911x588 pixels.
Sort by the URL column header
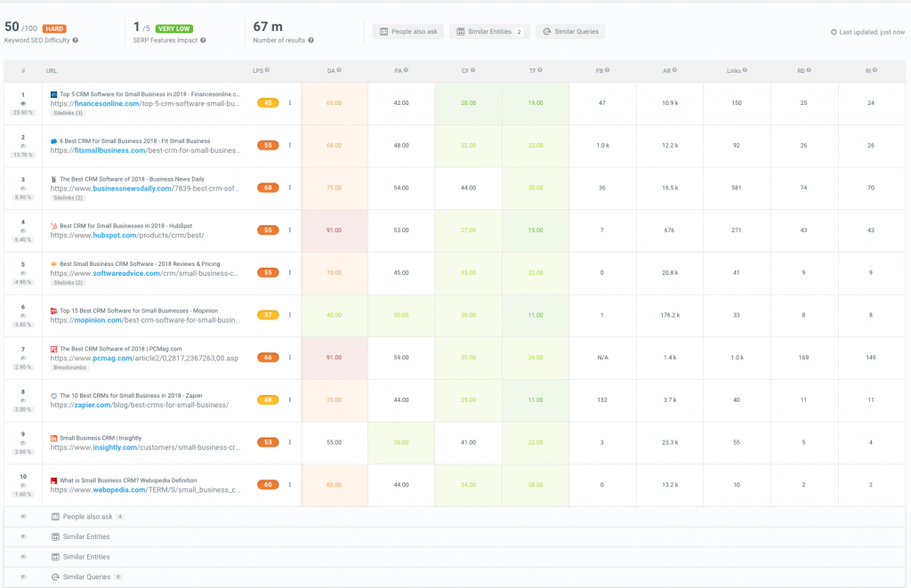[x=51, y=71]
